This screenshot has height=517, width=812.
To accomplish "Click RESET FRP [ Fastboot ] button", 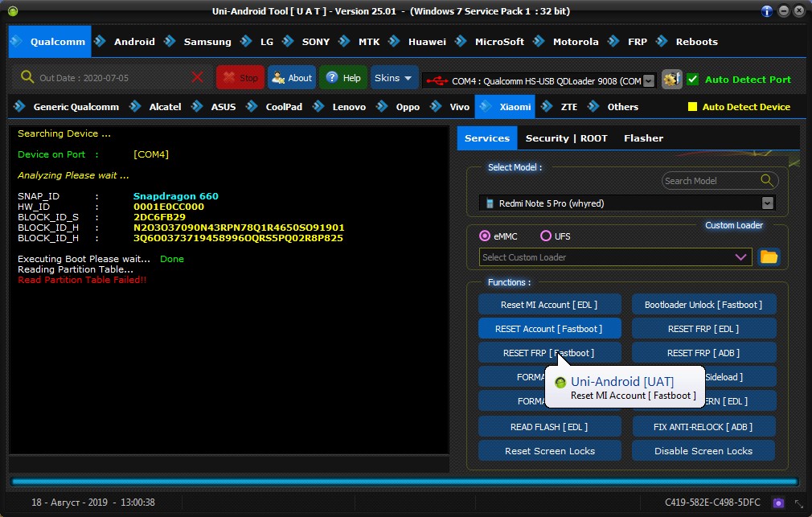I will tap(549, 353).
